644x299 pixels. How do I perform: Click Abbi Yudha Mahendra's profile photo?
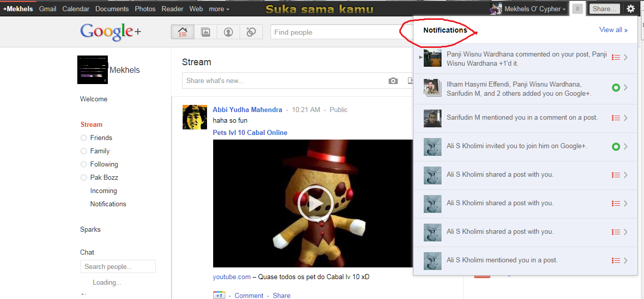click(195, 117)
